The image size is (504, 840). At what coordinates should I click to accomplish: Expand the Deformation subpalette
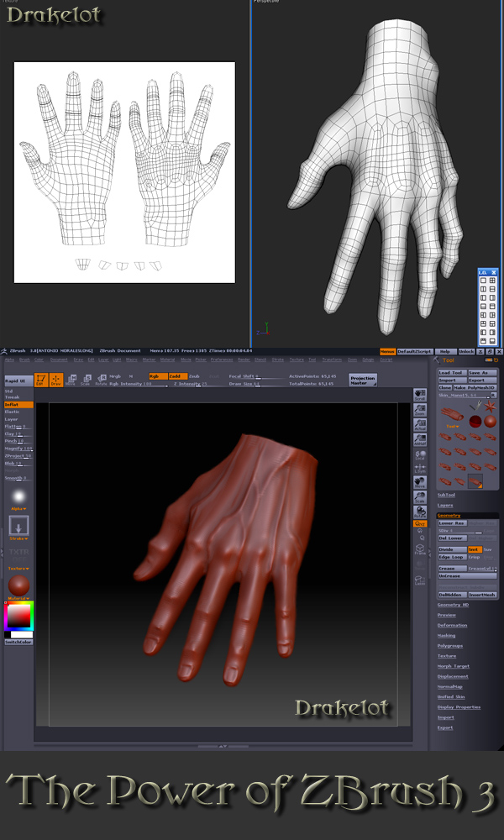click(452, 625)
